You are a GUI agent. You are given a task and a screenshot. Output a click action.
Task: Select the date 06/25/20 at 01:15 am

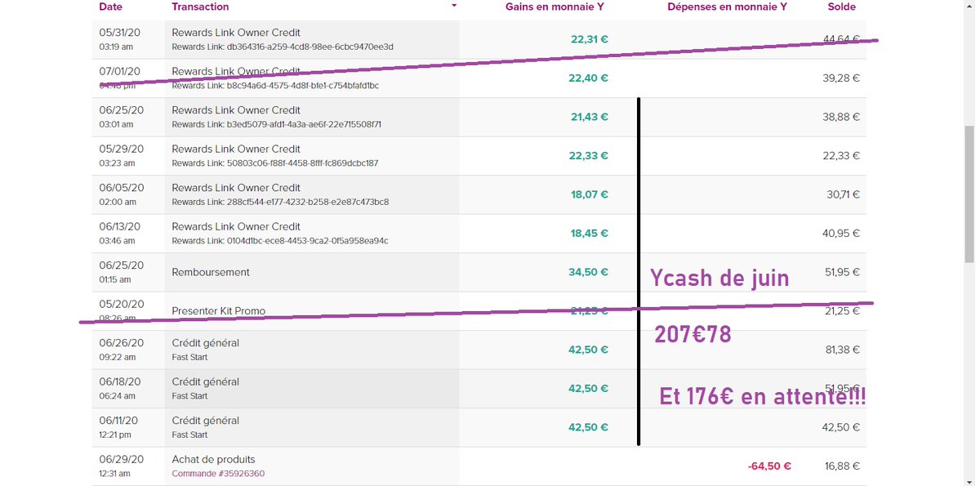click(121, 272)
